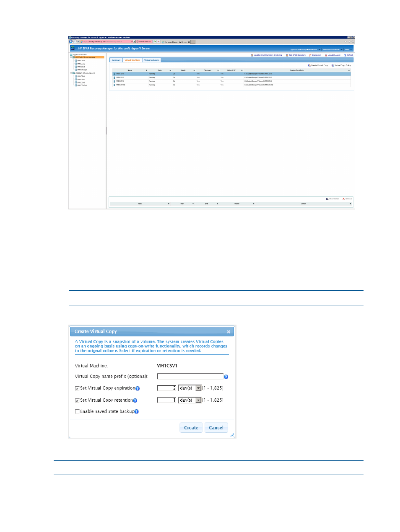
Task: Click the Create Virtual Copy toolbar icon
Action: point(309,65)
